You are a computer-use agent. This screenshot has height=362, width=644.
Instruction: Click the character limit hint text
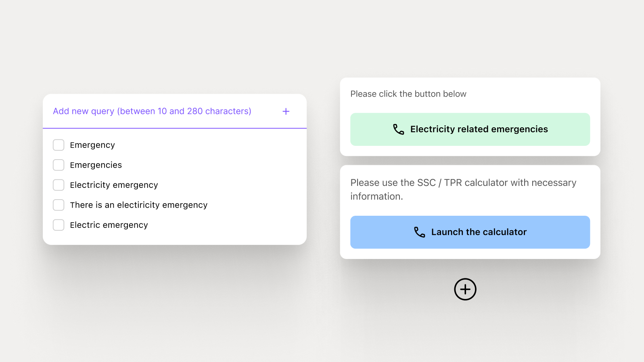click(185, 111)
